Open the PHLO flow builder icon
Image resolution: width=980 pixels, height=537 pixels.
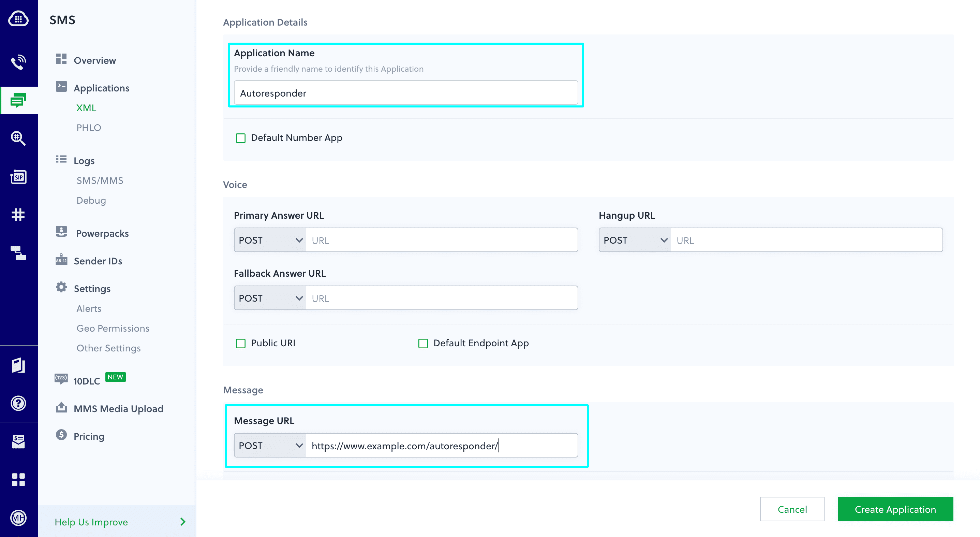point(19,253)
